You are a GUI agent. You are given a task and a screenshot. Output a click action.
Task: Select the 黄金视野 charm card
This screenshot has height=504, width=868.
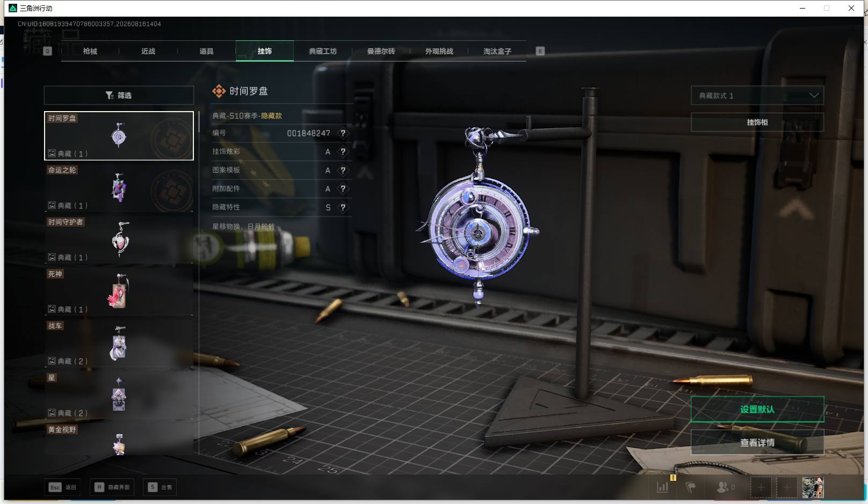(119, 440)
